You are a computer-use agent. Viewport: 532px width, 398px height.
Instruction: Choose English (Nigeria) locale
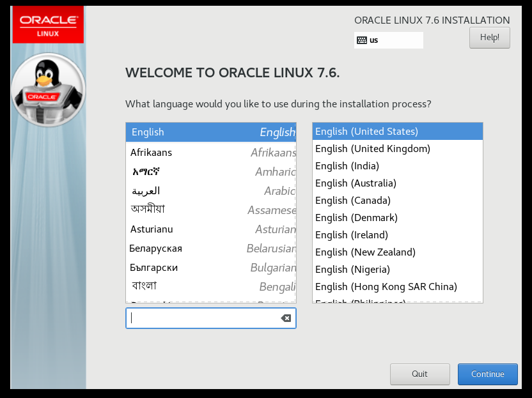coord(398,270)
